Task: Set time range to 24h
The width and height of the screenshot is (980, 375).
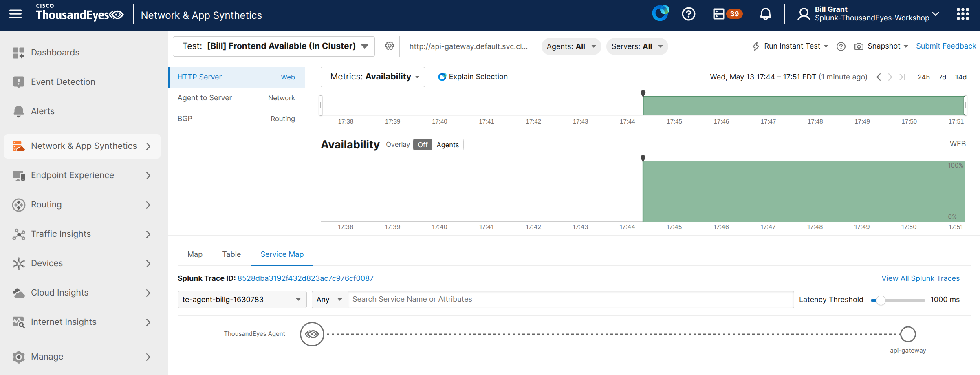Action: pyautogui.click(x=923, y=77)
